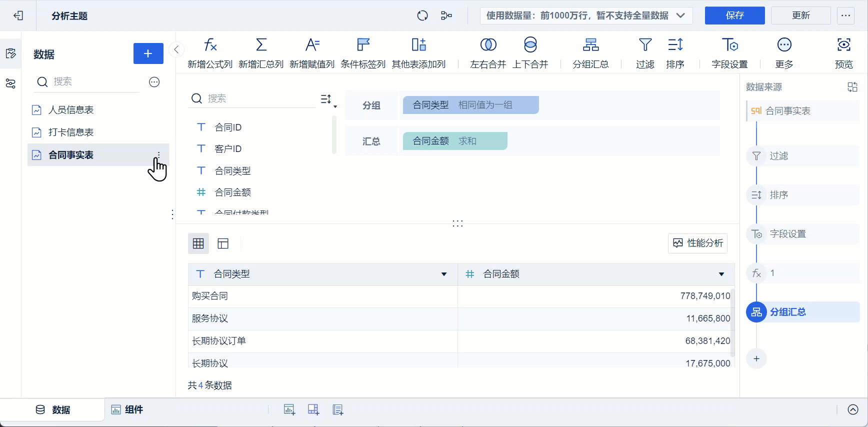Open the circled ellipsis options beside search

point(154,82)
